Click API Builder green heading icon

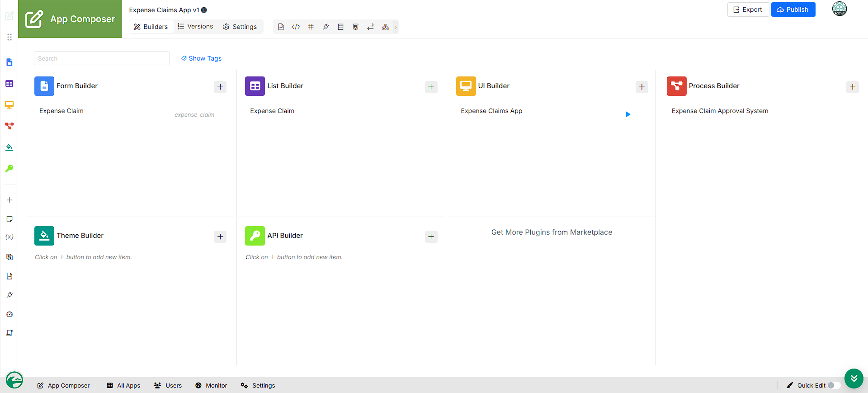255,236
